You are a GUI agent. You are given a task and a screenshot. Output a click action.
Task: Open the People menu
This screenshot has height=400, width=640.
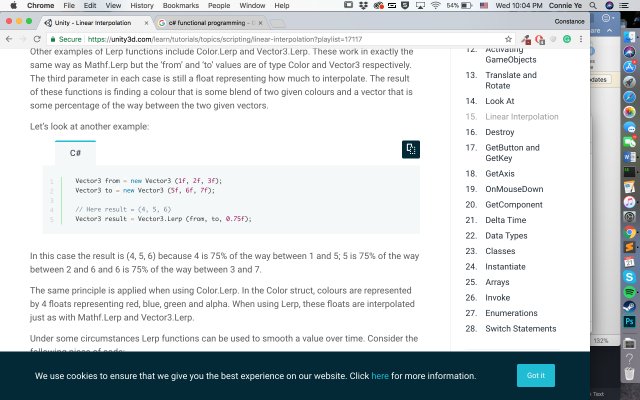coord(219,5)
